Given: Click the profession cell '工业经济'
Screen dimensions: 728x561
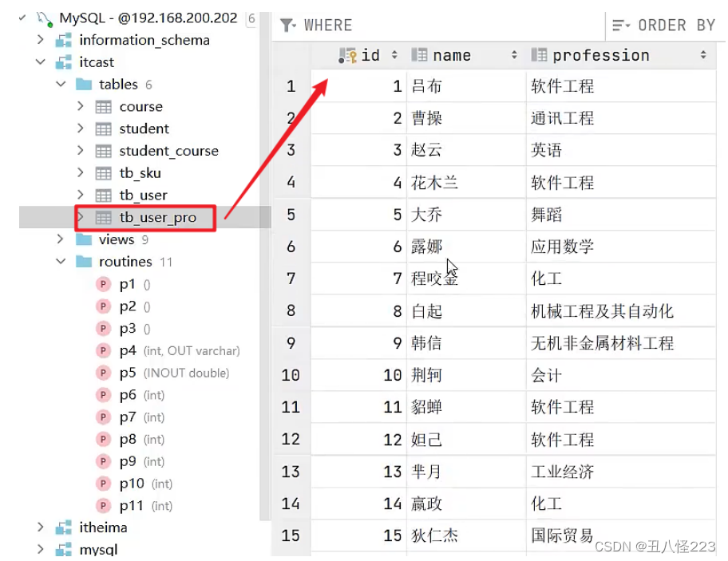Looking at the screenshot, I should [621, 472].
